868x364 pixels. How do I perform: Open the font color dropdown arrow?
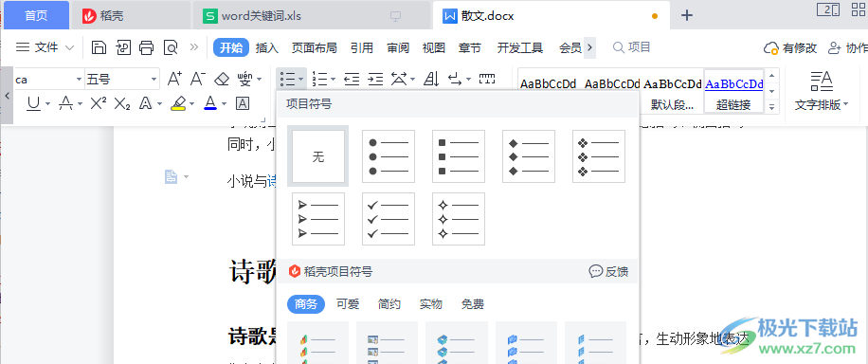(x=225, y=103)
